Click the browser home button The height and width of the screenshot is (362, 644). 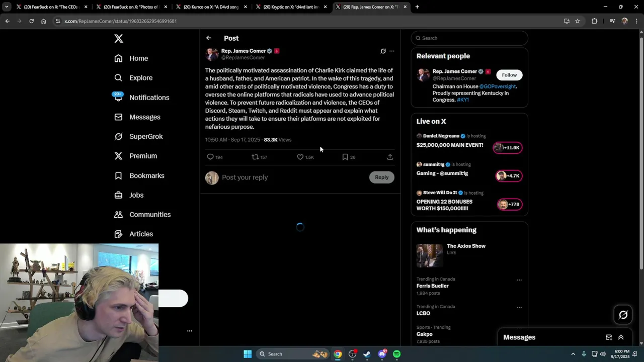pos(43,21)
